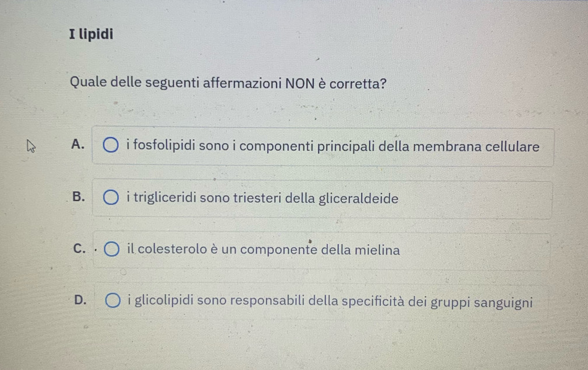Pick radio button for answer D
This screenshot has width=588, height=370.
point(113,302)
